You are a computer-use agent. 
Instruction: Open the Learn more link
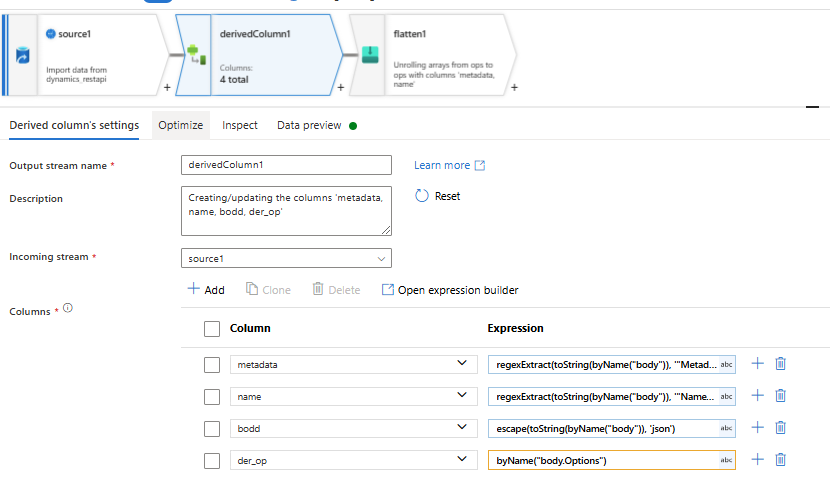[442, 165]
